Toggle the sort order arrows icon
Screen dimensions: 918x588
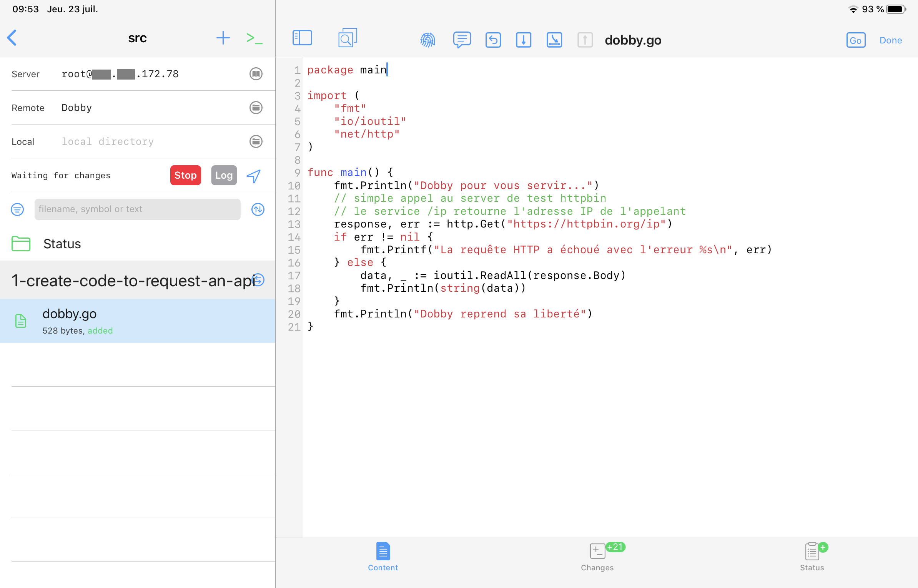(x=258, y=209)
